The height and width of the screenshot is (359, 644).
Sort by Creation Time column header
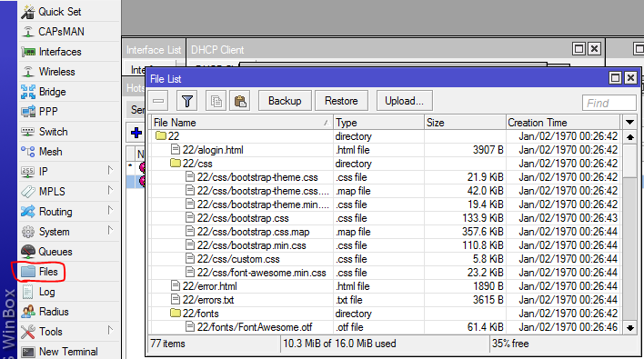(563, 123)
